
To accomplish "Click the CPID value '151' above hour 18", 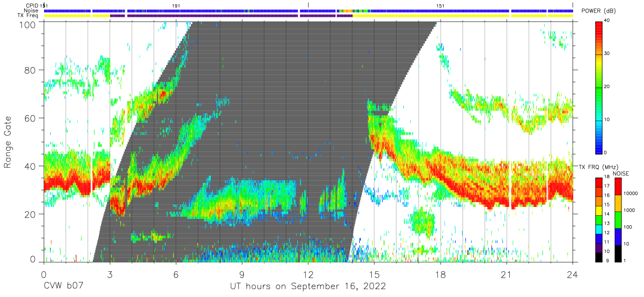I will (x=441, y=5).
